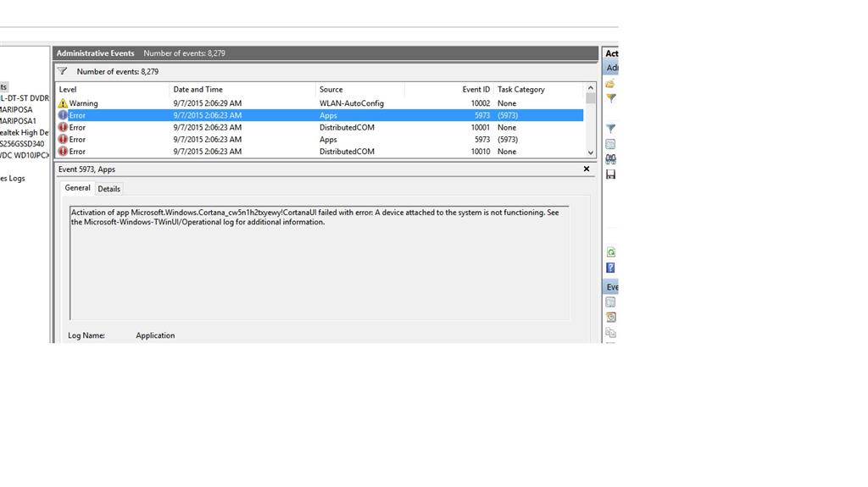The height and width of the screenshot is (487, 868).
Task: Click 'Apps' source in the unselected 5973 row
Action: 328,140
